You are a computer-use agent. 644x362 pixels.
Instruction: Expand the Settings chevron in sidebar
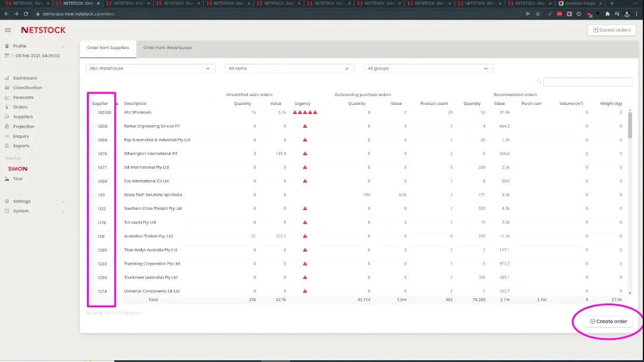[x=63, y=202]
